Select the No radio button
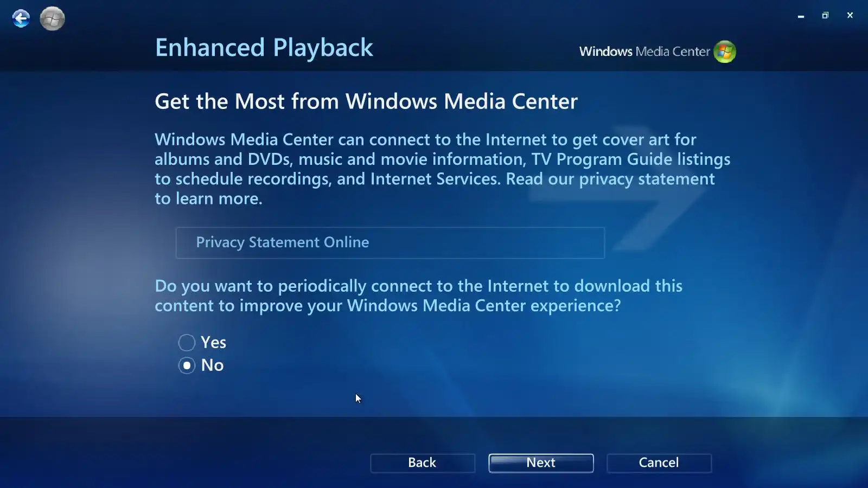This screenshot has width=868, height=488. click(x=187, y=365)
